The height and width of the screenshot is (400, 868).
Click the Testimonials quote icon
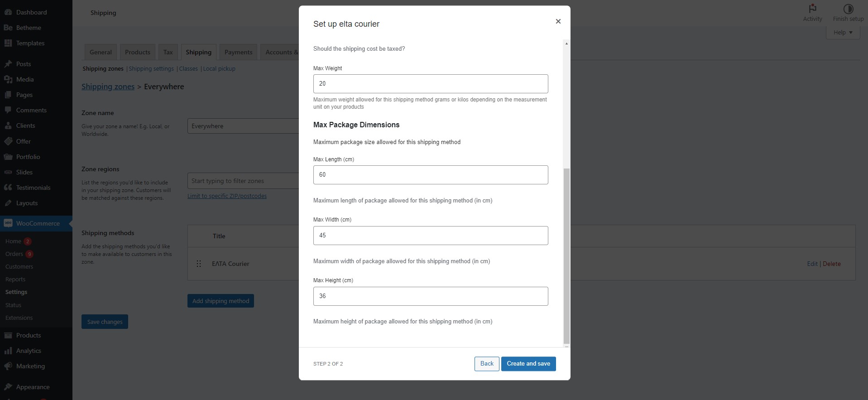click(8, 188)
